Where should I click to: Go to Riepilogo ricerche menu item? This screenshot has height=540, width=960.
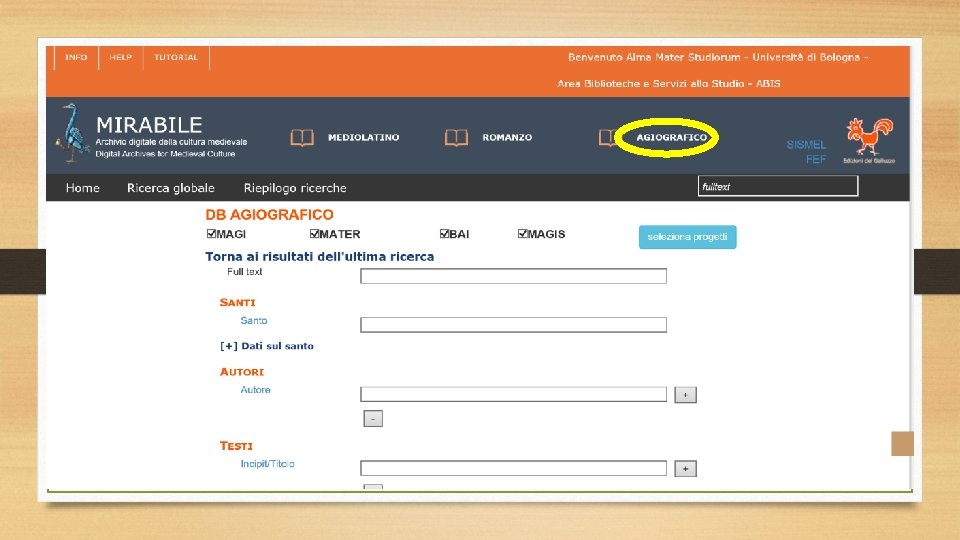[x=295, y=188]
